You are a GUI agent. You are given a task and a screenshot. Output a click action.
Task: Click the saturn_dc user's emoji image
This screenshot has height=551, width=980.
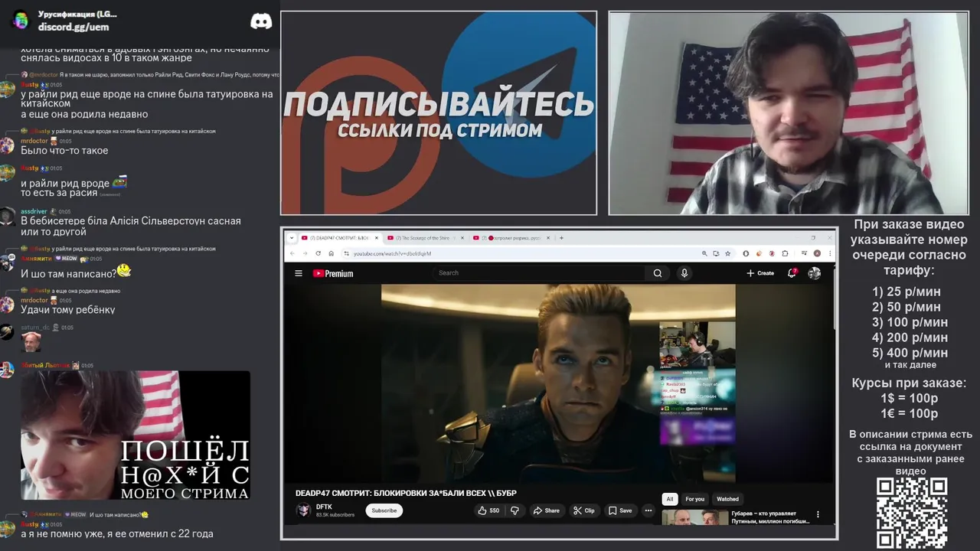tap(31, 341)
